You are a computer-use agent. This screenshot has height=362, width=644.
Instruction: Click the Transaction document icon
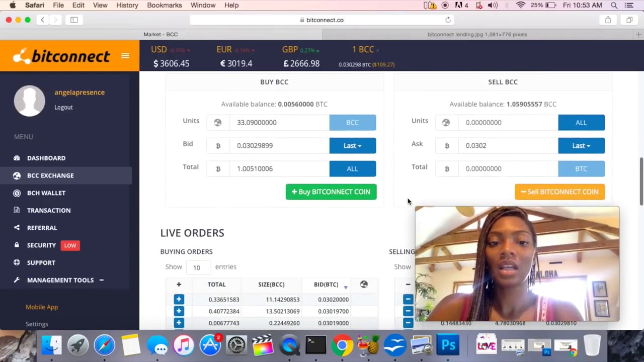tap(17, 210)
